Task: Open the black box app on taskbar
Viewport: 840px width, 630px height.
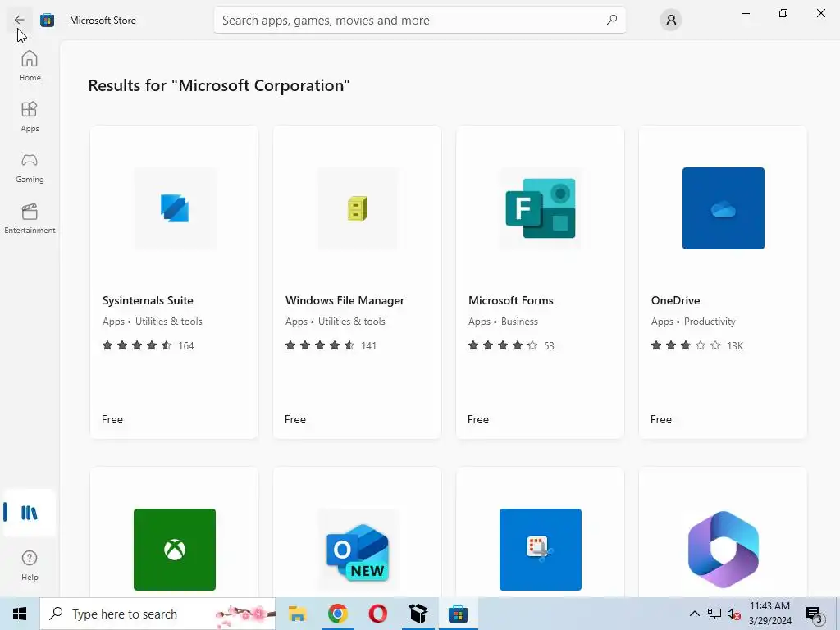Action: (x=418, y=614)
